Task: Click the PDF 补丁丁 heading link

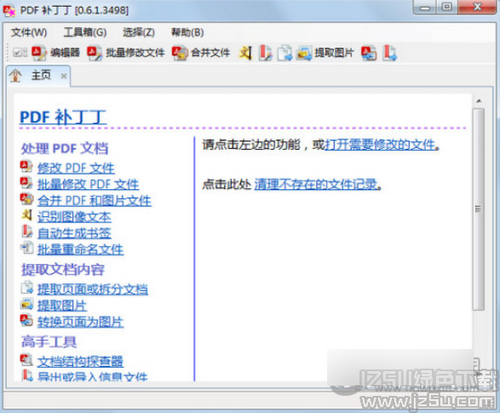Action: (x=63, y=117)
